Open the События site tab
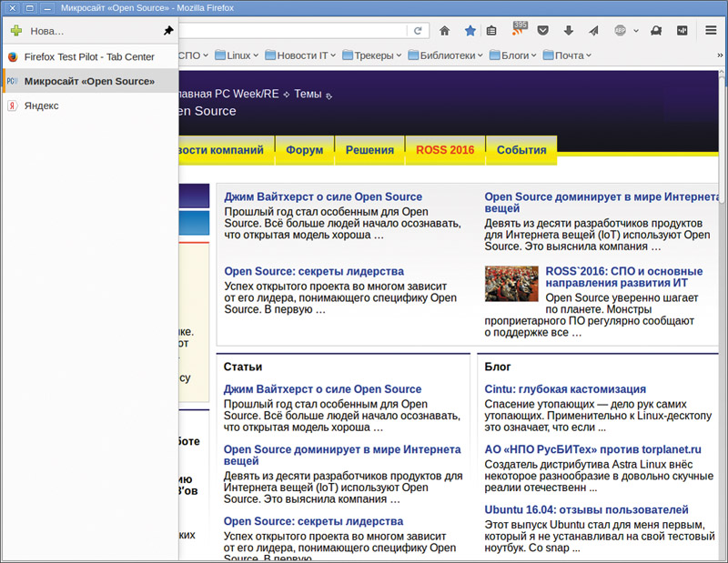This screenshot has width=728, height=563. (521, 150)
